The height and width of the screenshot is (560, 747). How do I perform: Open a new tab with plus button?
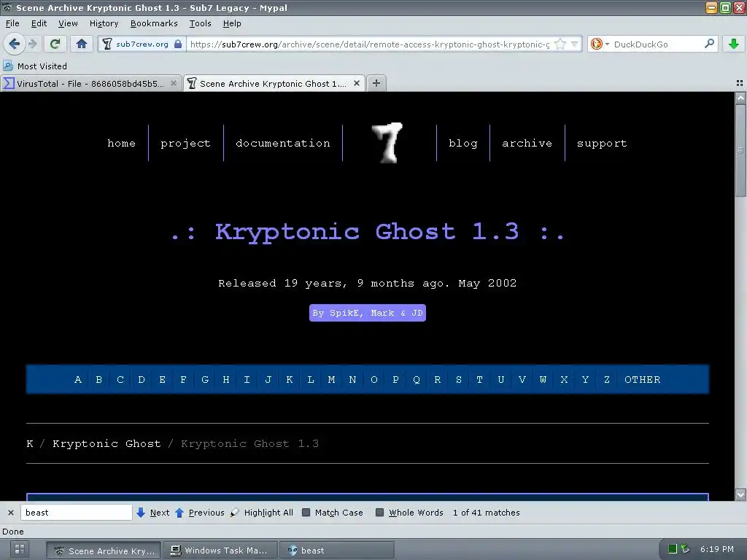(x=376, y=83)
